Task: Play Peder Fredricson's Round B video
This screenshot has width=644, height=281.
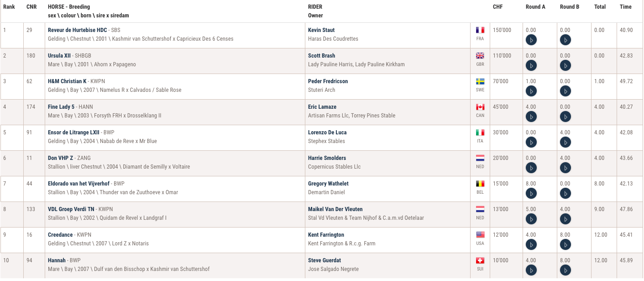Action: point(565,91)
